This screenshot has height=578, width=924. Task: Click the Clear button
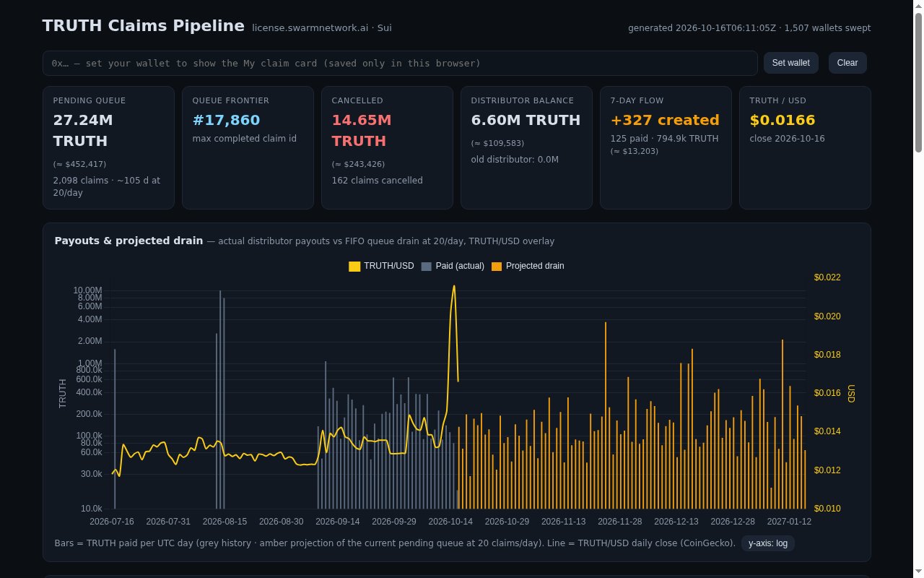(x=847, y=63)
